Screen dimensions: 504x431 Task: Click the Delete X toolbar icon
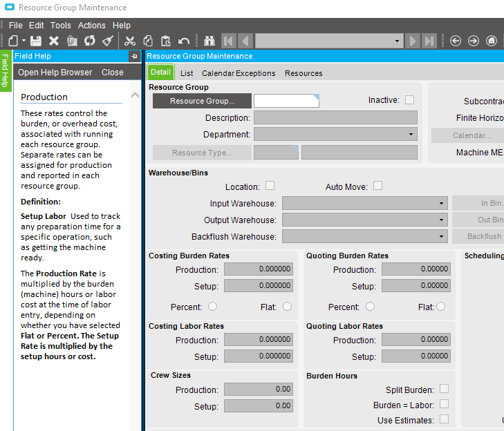pyautogui.click(x=54, y=41)
